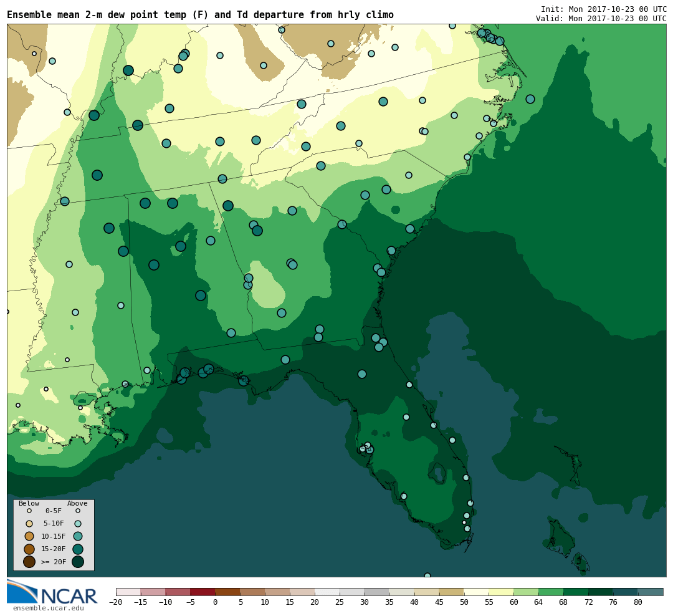Select the Above >= 20F darkest teal legend circle
The height and width of the screenshot is (616, 673).
pos(78,561)
